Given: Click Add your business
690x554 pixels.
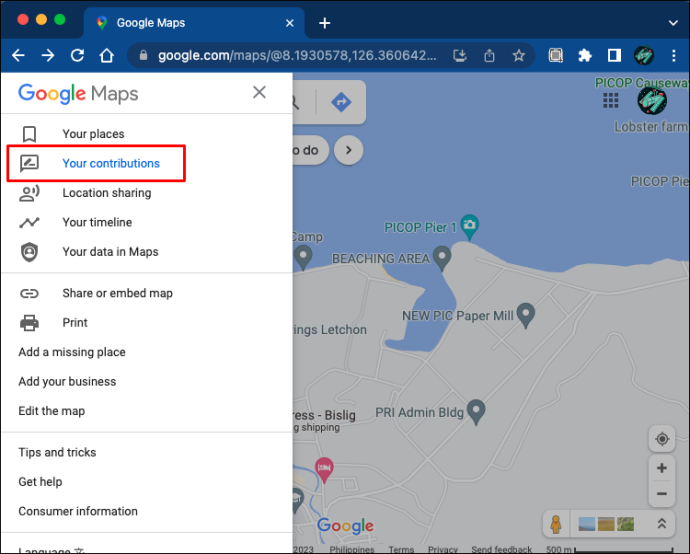Looking at the screenshot, I should [67, 382].
